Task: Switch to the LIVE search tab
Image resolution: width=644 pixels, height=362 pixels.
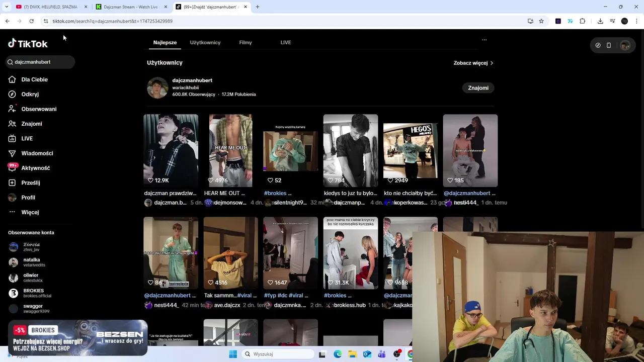Action: pos(286,43)
